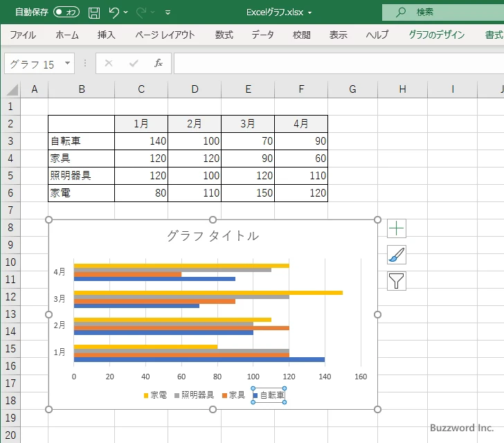504x443 pixels.
Task: Click the bottom-left chart resize handle
Action: click(49, 409)
